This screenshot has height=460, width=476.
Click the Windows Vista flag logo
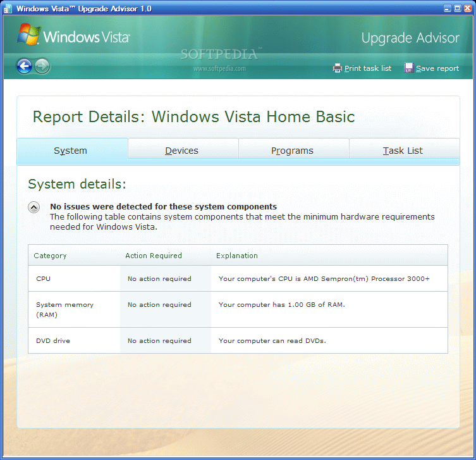(28, 34)
